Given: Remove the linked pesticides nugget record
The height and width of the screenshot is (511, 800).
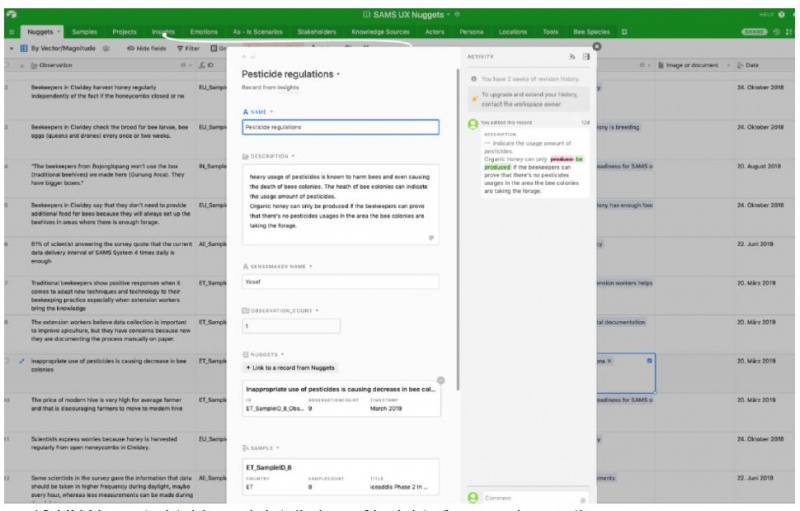Looking at the screenshot, I should (x=441, y=380).
